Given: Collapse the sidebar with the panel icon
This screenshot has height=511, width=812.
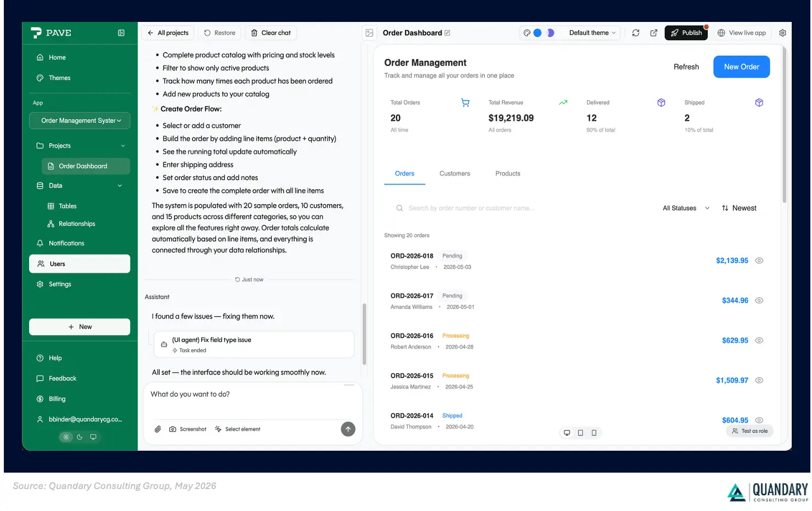Looking at the screenshot, I should pos(121,33).
